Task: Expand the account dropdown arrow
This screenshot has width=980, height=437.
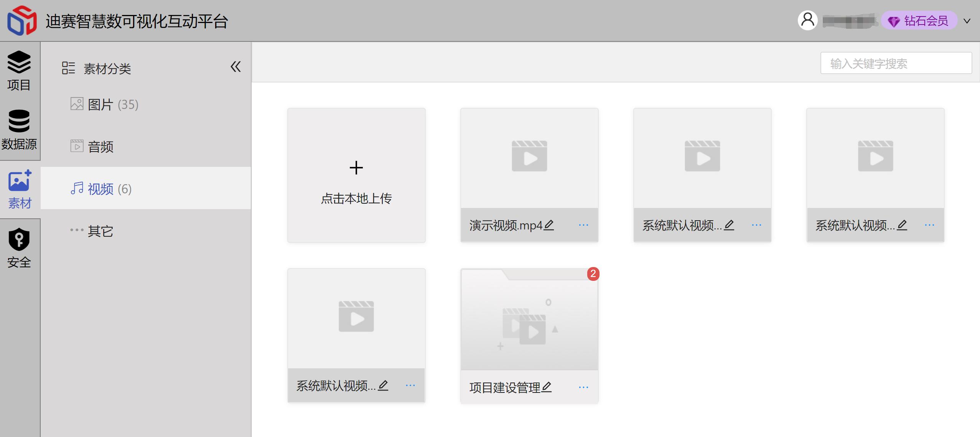Action: pos(967,21)
